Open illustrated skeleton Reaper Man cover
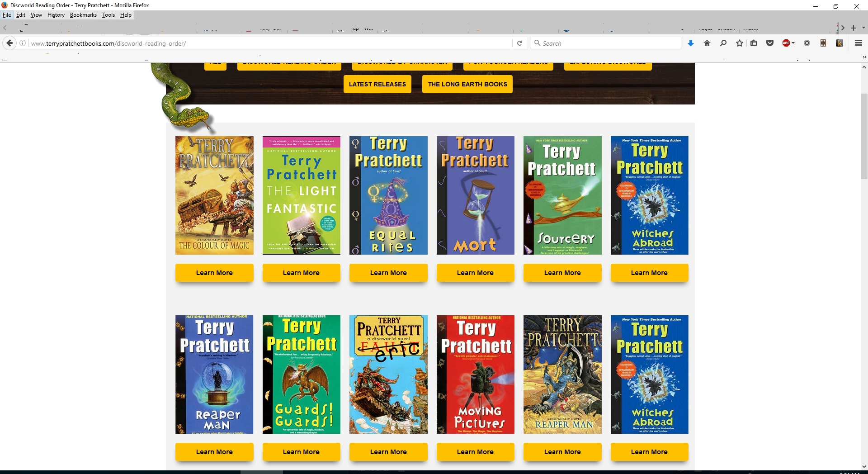This screenshot has height=474, width=868. [562, 374]
